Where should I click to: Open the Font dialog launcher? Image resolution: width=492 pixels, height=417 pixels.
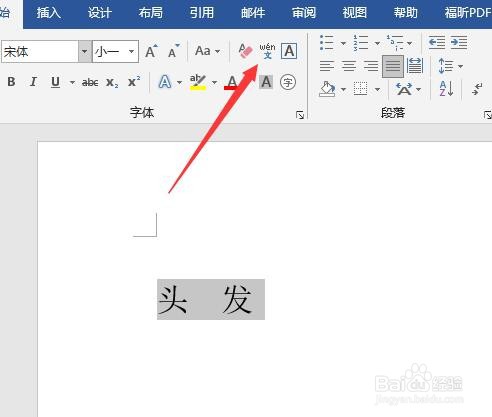pos(300,115)
